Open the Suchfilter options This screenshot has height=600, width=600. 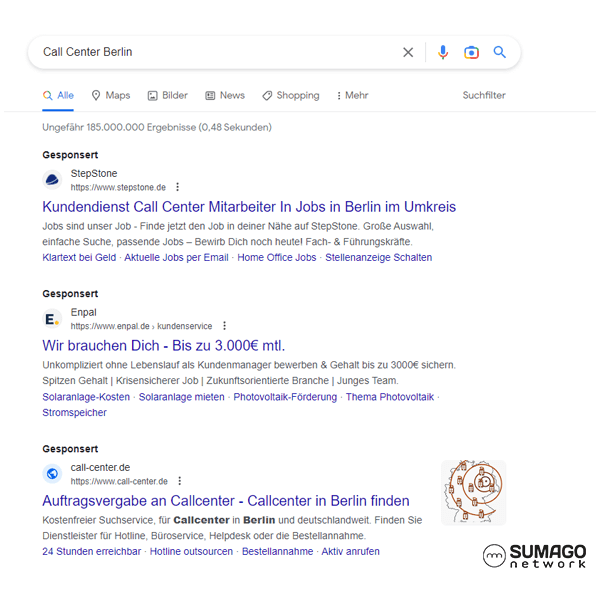(484, 95)
